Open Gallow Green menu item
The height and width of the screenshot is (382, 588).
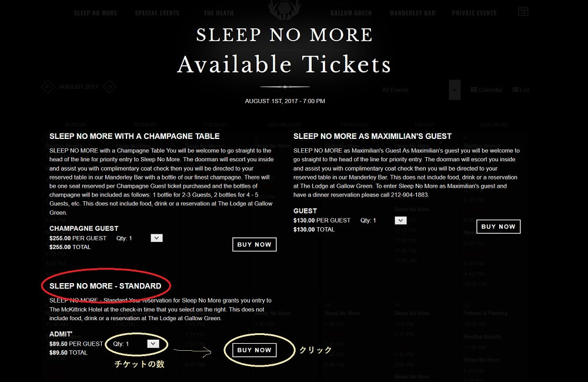pyautogui.click(x=350, y=13)
